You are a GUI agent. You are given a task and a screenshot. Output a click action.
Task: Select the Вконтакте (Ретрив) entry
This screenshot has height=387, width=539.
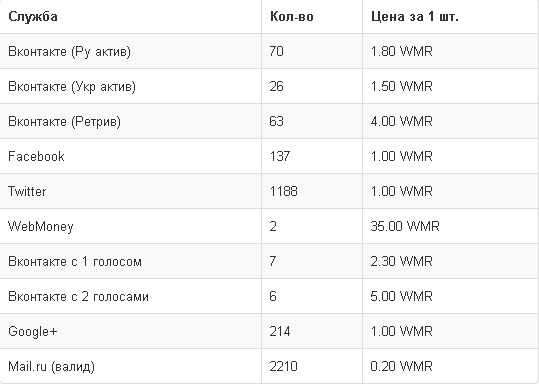tap(64, 121)
